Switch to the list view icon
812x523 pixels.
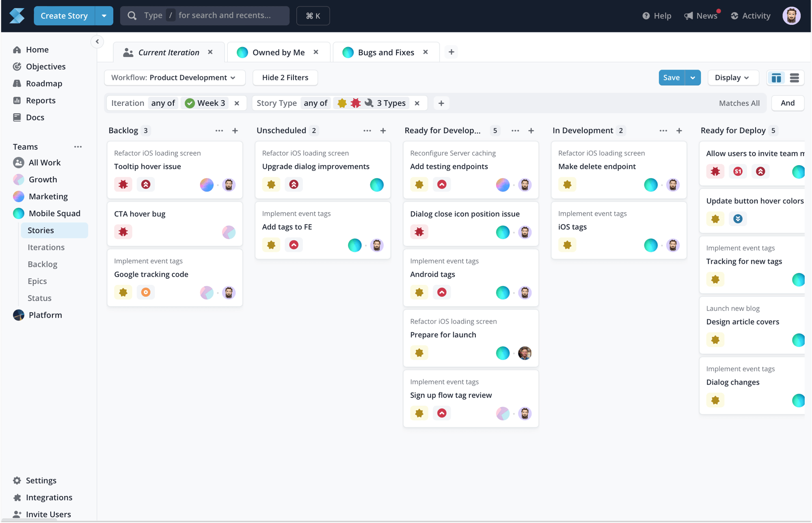point(794,77)
